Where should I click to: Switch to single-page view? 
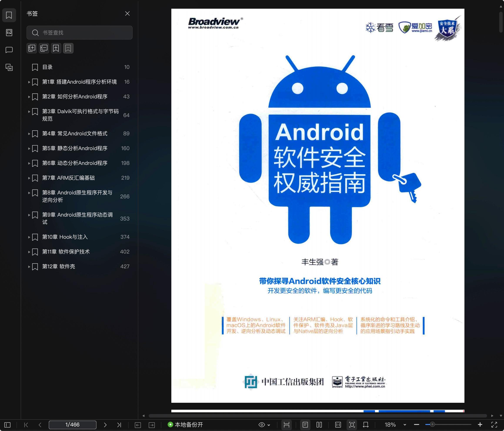pos(305,425)
